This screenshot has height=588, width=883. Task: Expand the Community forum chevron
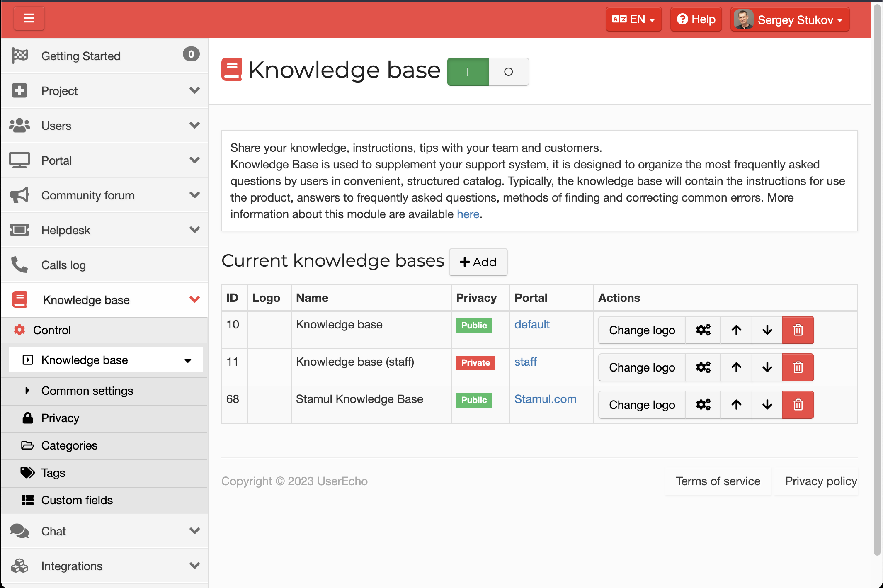click(x=194, y=195)
